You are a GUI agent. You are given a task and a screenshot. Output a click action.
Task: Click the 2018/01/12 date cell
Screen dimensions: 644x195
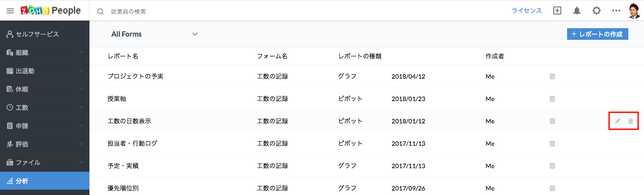tap(408, 121)
